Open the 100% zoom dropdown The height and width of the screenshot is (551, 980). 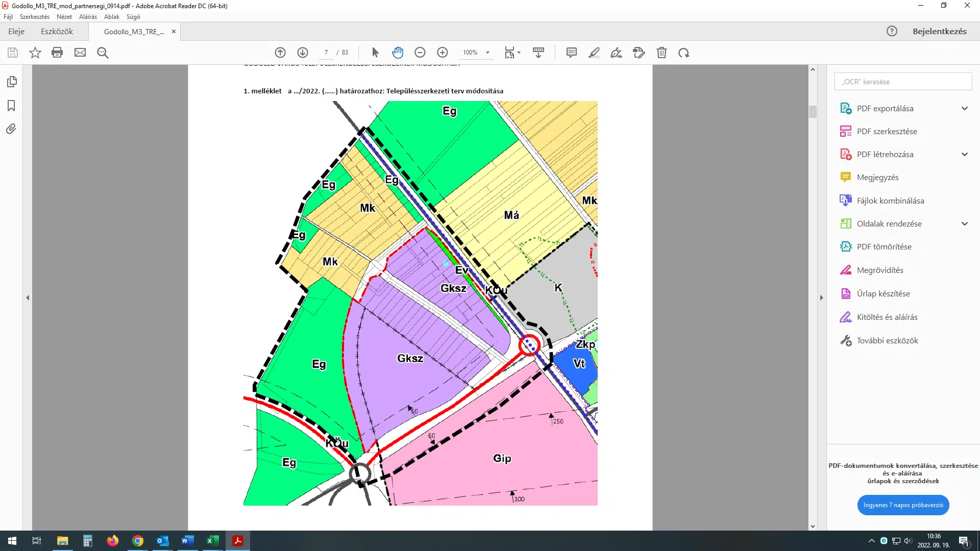(487, 53)
